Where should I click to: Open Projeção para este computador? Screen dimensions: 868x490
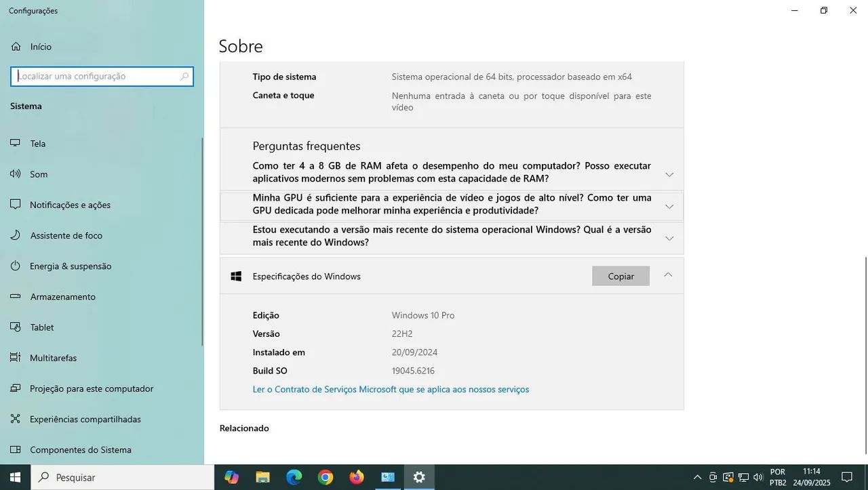tap(92, 388)
